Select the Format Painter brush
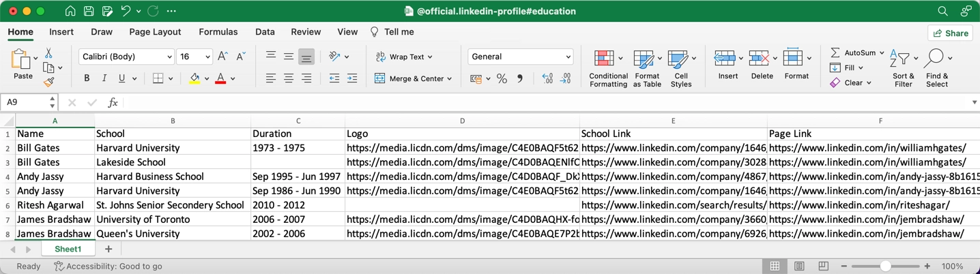The image size is (980, 274). pyautogui.click(x=48, y=82)
